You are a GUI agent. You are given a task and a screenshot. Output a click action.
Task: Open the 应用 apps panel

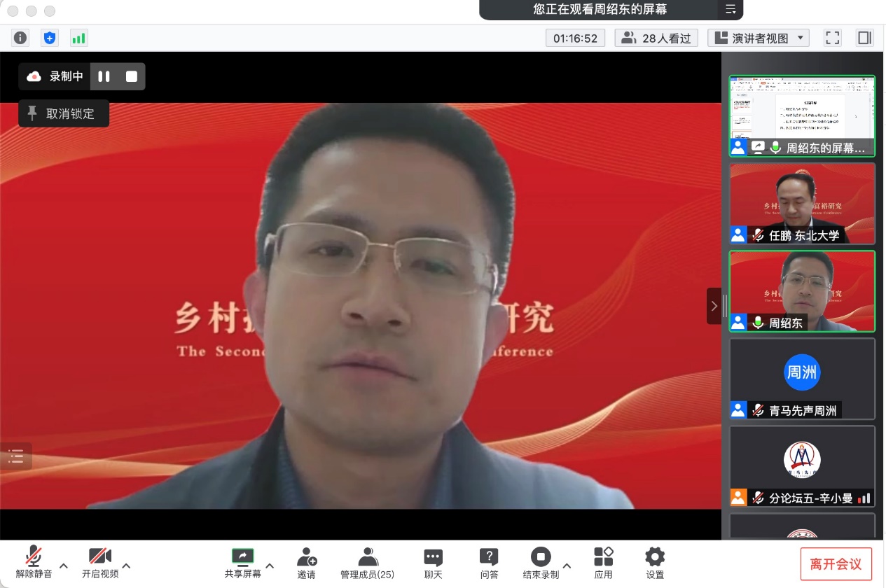tap(603, 563)
